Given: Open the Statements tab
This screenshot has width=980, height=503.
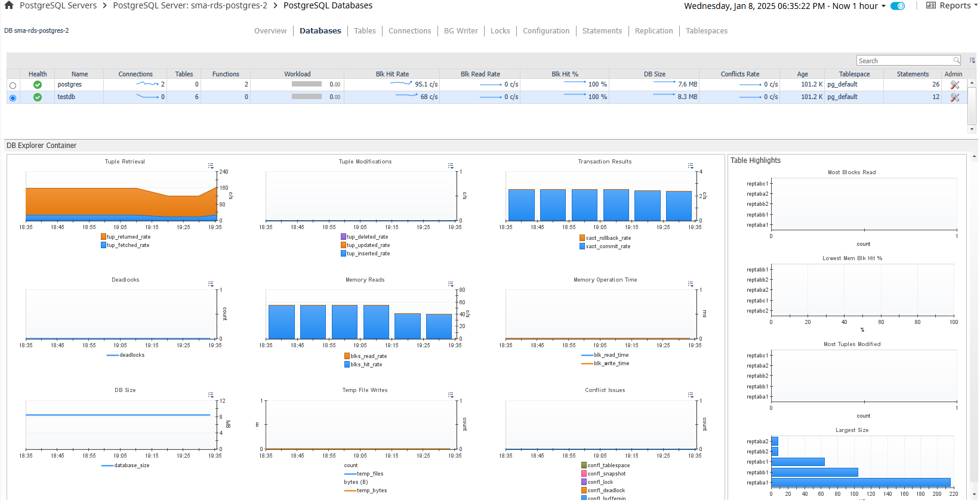Looking at the screenshot, I should [x=602, y=31].
